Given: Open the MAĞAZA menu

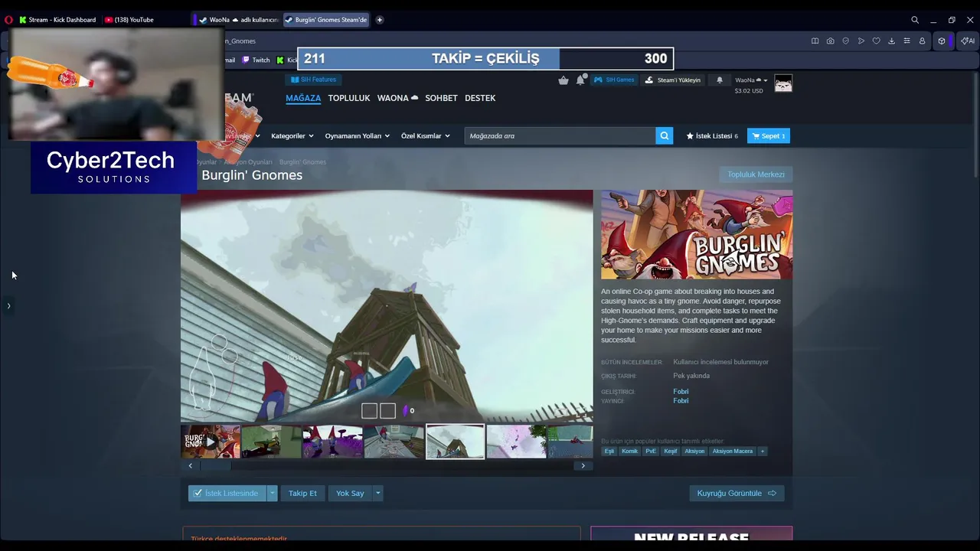Looking at the screenshot, I should tap(303, 98).
